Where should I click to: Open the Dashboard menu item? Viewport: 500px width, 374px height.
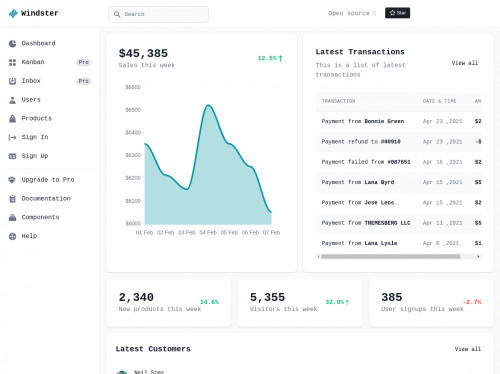[x=50, y=44]
